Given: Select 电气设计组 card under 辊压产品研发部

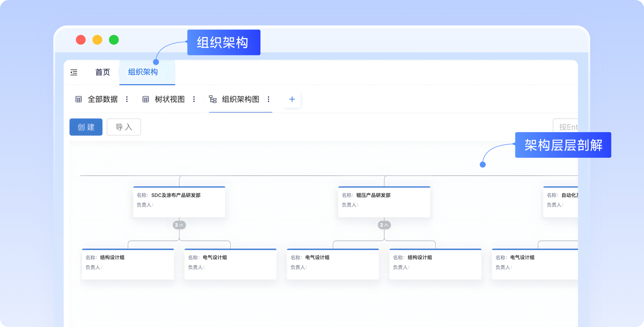Looking at the screenshot, I should tap(333, 264).
